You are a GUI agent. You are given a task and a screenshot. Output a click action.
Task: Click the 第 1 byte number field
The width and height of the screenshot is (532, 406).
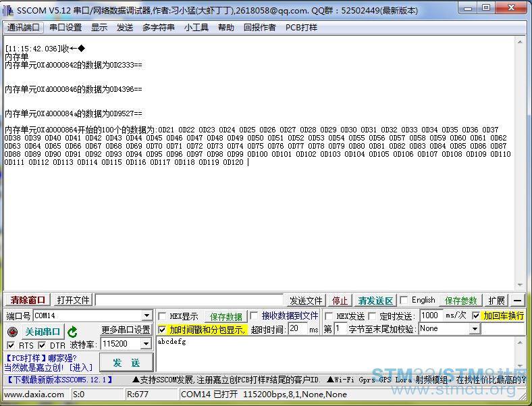coord(340,328)
